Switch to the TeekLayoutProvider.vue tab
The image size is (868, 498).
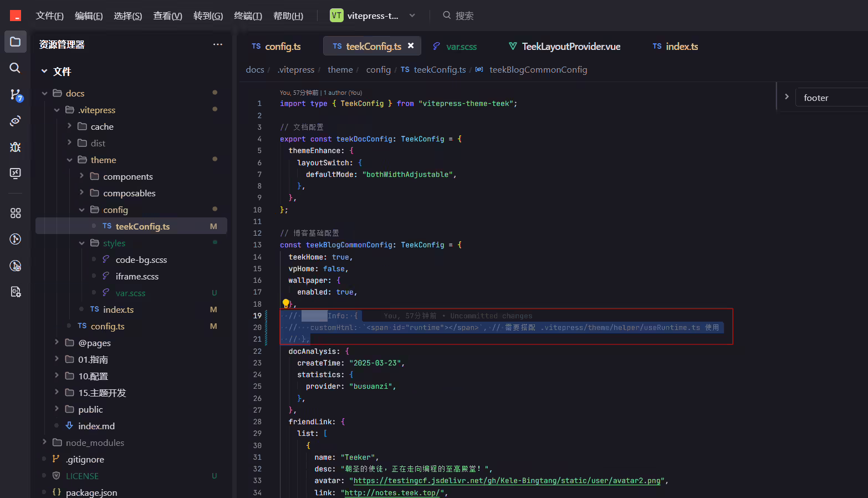564,46
